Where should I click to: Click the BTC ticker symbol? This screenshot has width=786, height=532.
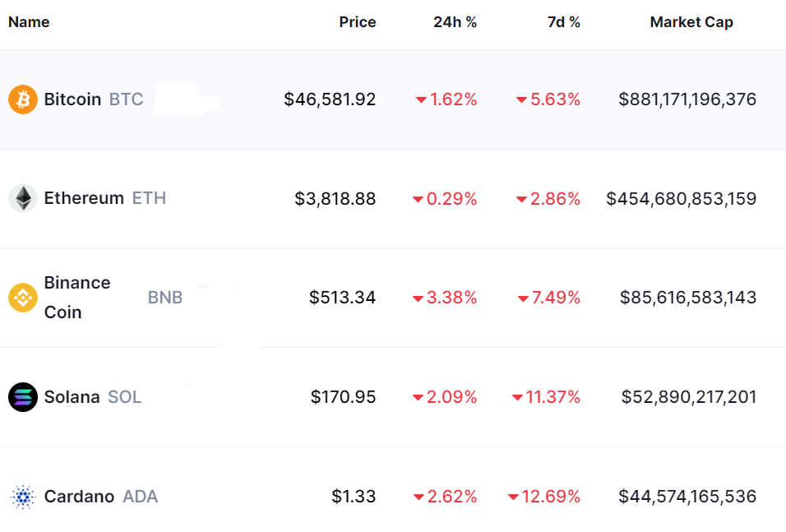point(126,99)
